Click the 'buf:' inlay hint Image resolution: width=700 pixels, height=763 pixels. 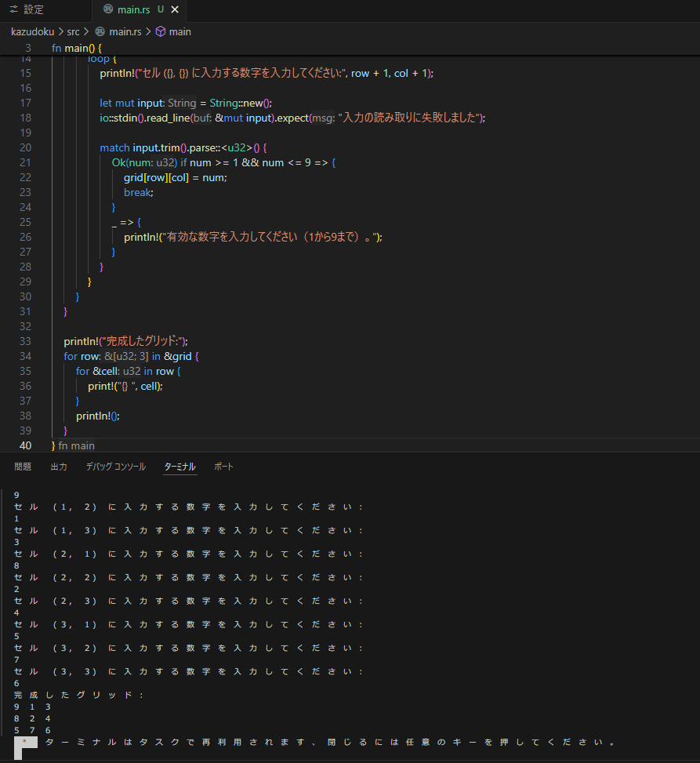[x=203, y=118]
